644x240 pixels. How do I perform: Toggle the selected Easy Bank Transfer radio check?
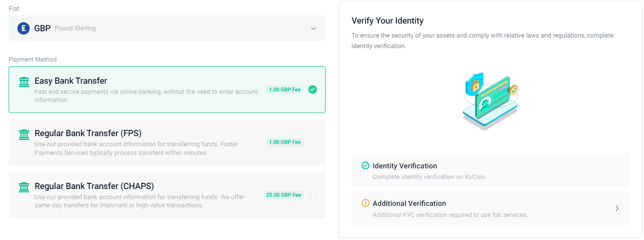coord(313,89)
